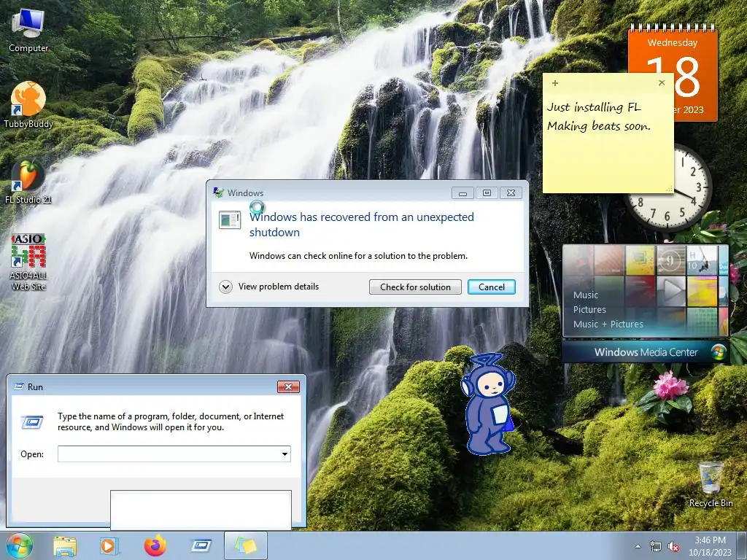Click the Run dialog title bar icon
Viewport: 747px width, 560px height.
click(19, 386)
